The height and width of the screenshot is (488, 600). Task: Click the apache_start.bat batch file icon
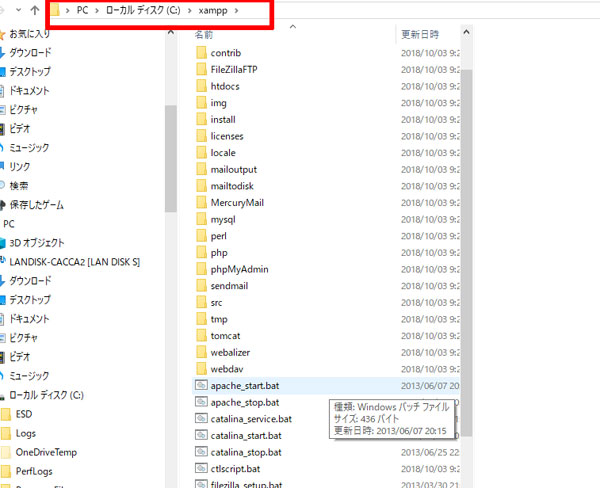point(201,385)
